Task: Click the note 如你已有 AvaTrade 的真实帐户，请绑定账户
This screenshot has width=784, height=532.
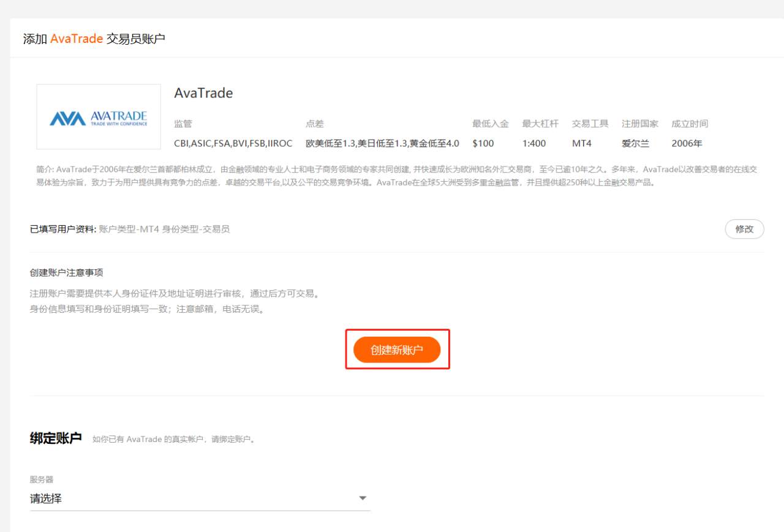Action: coord(174,440)
